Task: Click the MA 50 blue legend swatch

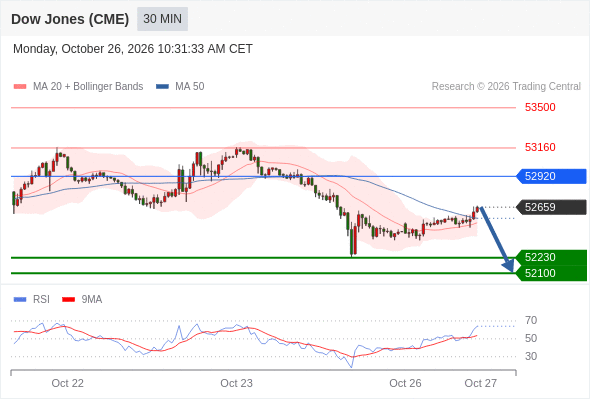Action: click(162, 87)
